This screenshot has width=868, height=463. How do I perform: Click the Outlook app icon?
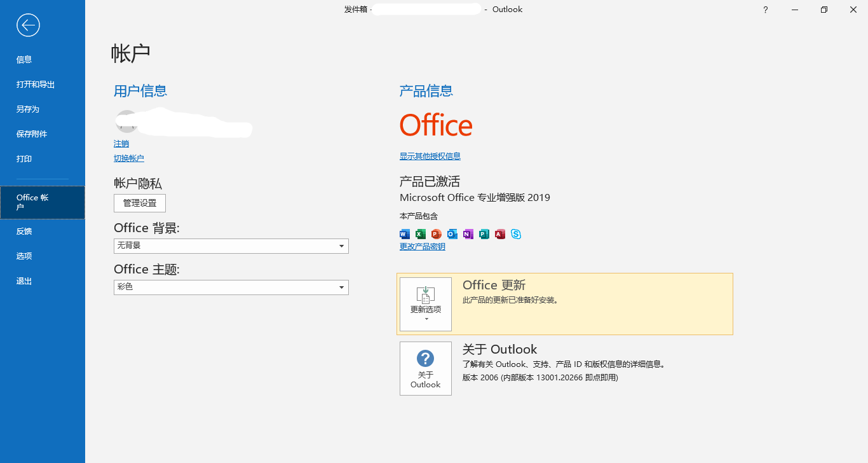pyautogui.click(x=452, y=234)
